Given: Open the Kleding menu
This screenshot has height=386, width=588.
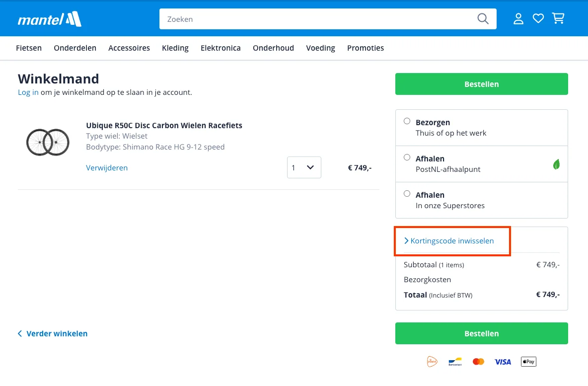Looking at the screenshot, I should pos(175,48).
